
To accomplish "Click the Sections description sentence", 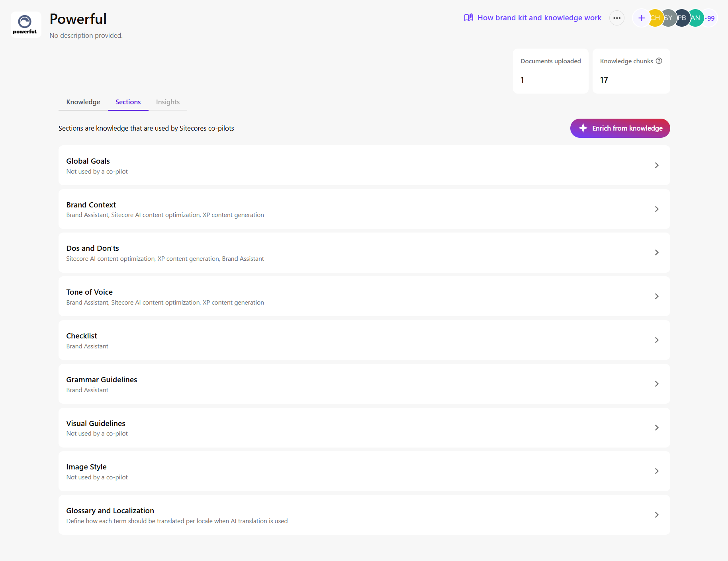I will (x=146, y=128).
